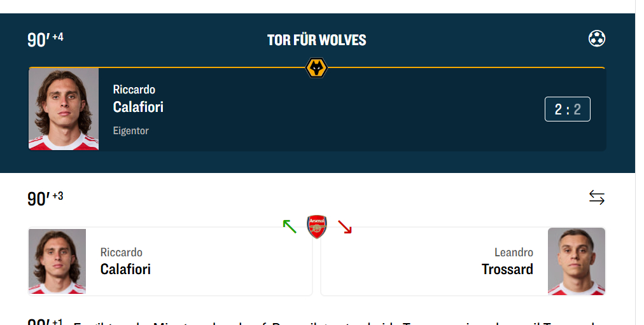Click the Arsenal club crest
Screen dimensions: 644x325
point(316,226)
